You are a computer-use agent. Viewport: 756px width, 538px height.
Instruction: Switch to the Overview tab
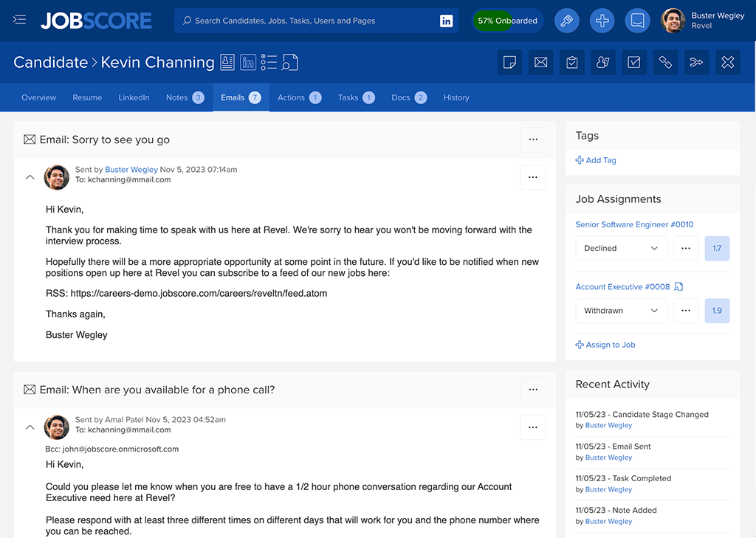[x=38, y=97]
